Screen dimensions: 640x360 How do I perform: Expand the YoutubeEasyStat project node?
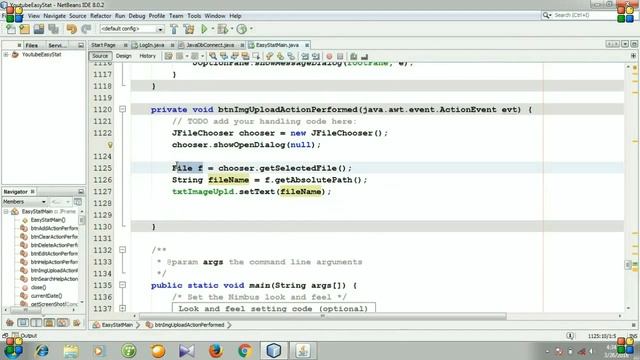click(x=6, y=54)
